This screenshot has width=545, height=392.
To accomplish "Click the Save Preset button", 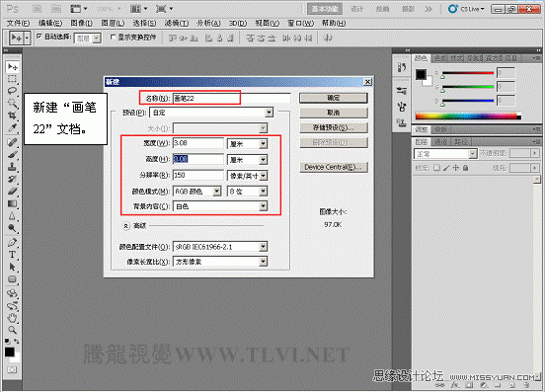I will (x=334, y=127).
